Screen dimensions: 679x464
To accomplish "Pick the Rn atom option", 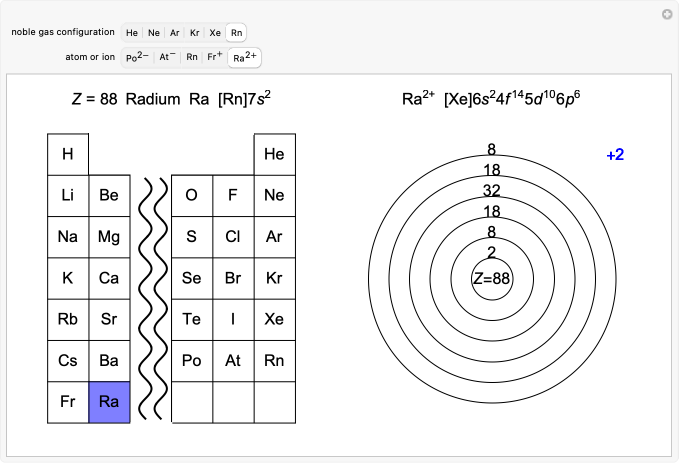I will pyautogui.click(x=191, y=58).
